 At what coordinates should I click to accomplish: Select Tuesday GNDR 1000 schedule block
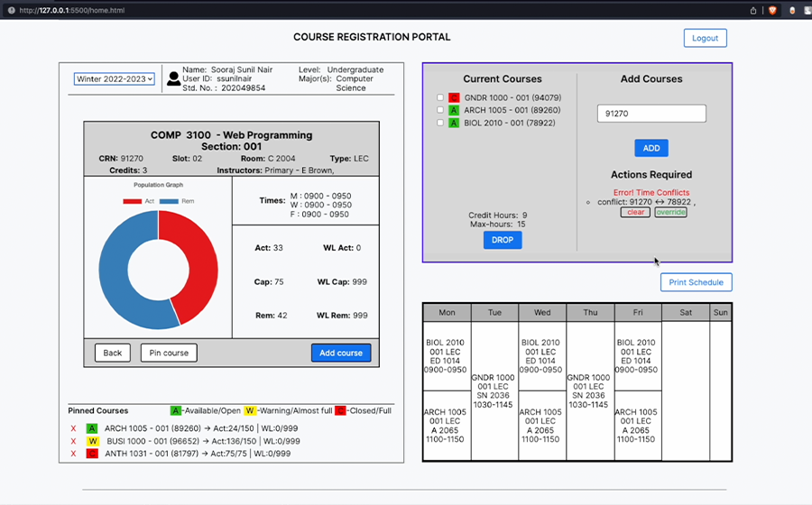494,391
